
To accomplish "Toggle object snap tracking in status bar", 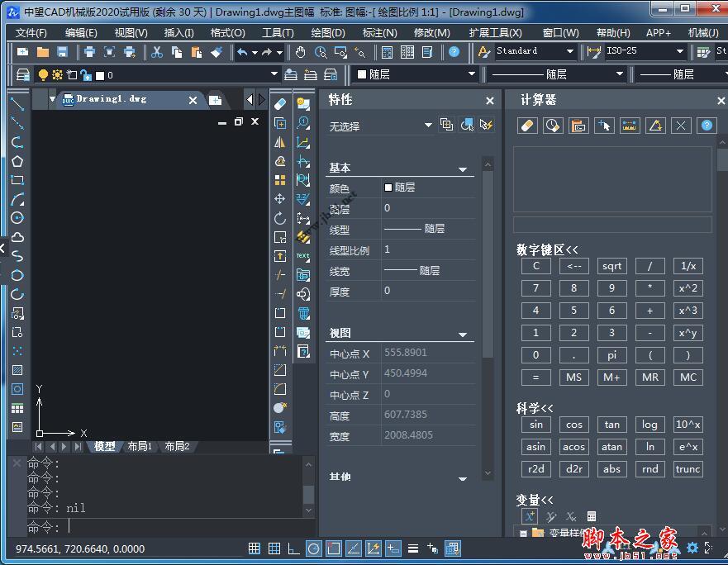I will pos(354,548).
